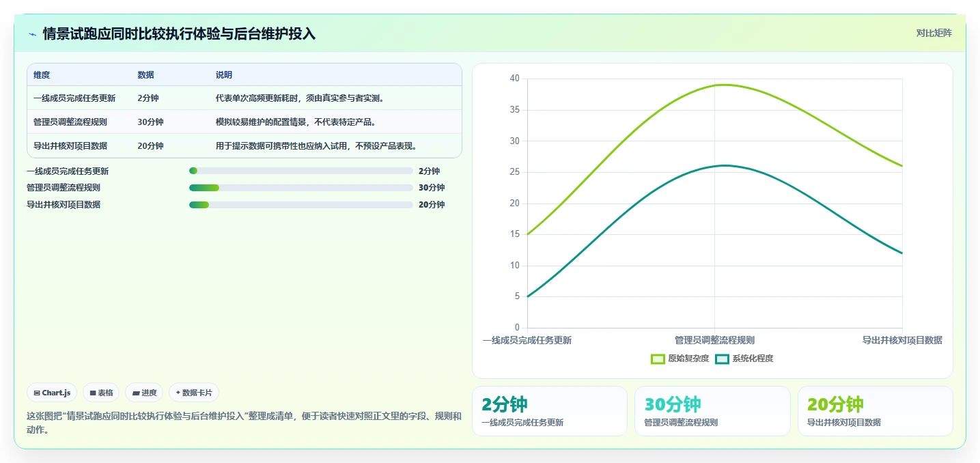Screen dimensions: 980x463
Task: Click the 2分钟 cell in the table
Action: [148, 98]
